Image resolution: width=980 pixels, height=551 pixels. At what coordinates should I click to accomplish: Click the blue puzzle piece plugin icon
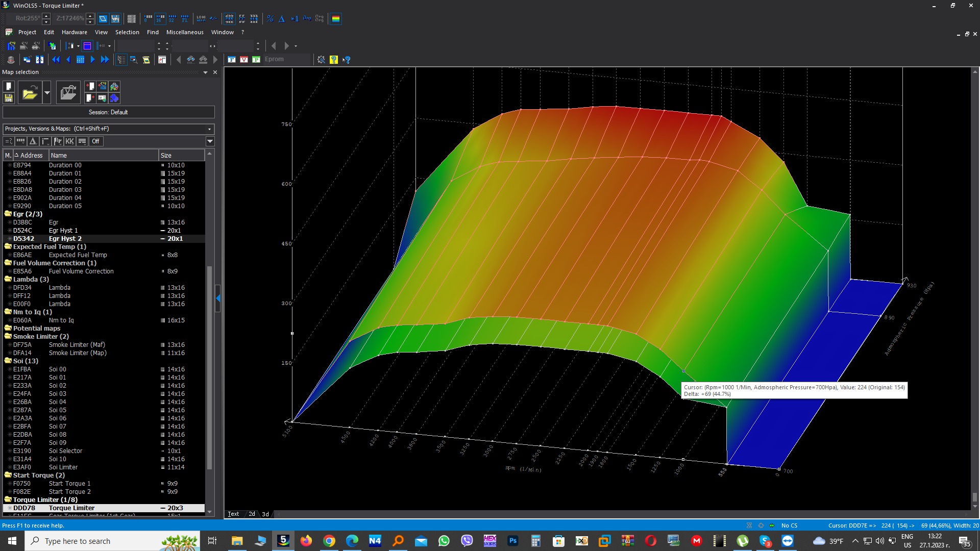coord(114,98)
